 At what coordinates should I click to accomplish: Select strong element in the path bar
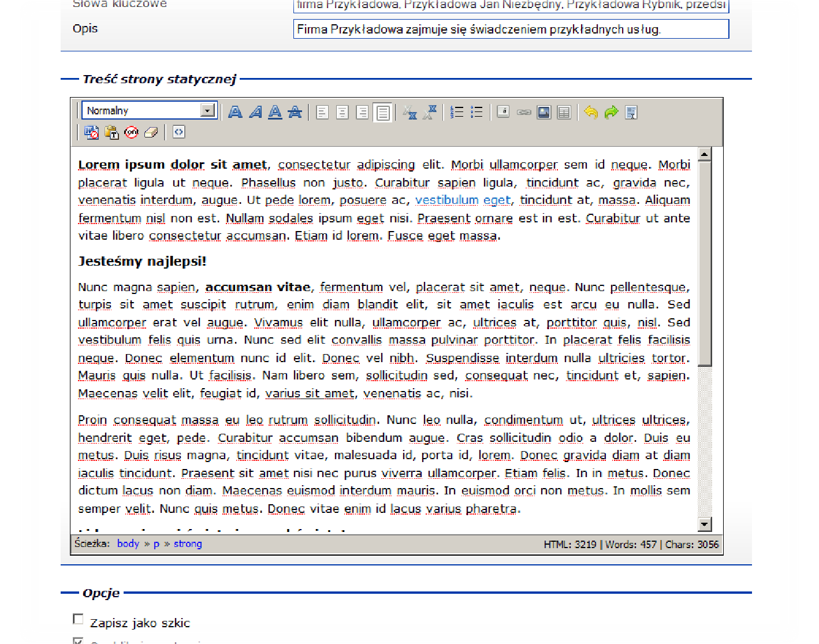pos(188,544)
